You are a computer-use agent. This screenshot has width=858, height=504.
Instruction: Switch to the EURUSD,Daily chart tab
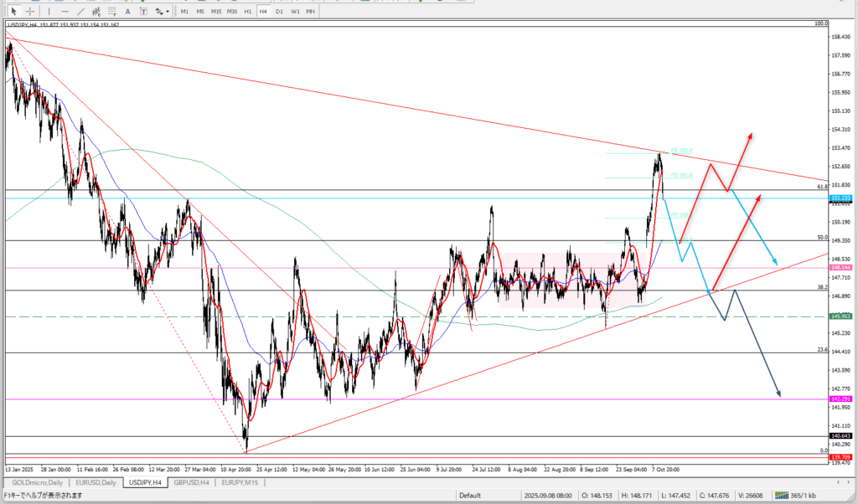tap(95, 483)
